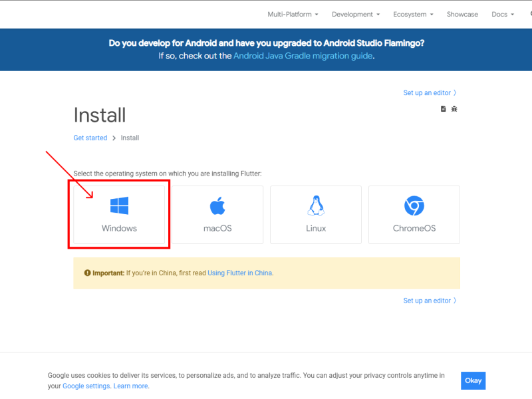532x399 pixels.
Task: Click the Install page heading
Action: 100,115
